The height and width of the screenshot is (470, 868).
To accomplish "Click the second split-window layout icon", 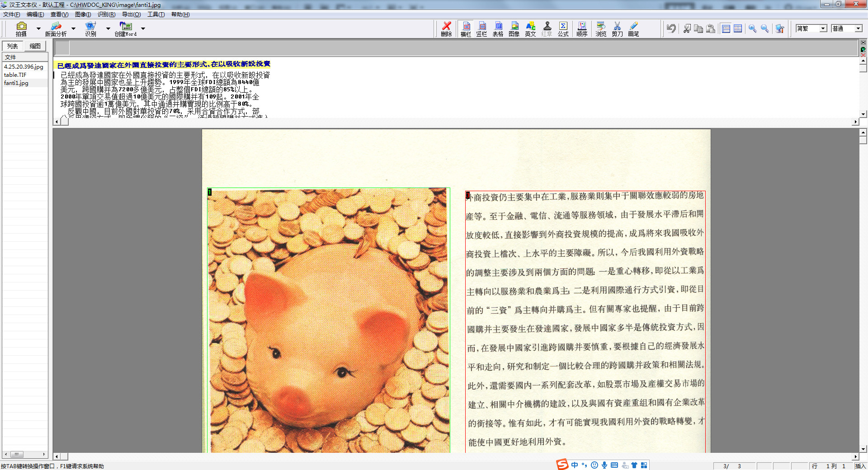I will [x=738, y=28].
